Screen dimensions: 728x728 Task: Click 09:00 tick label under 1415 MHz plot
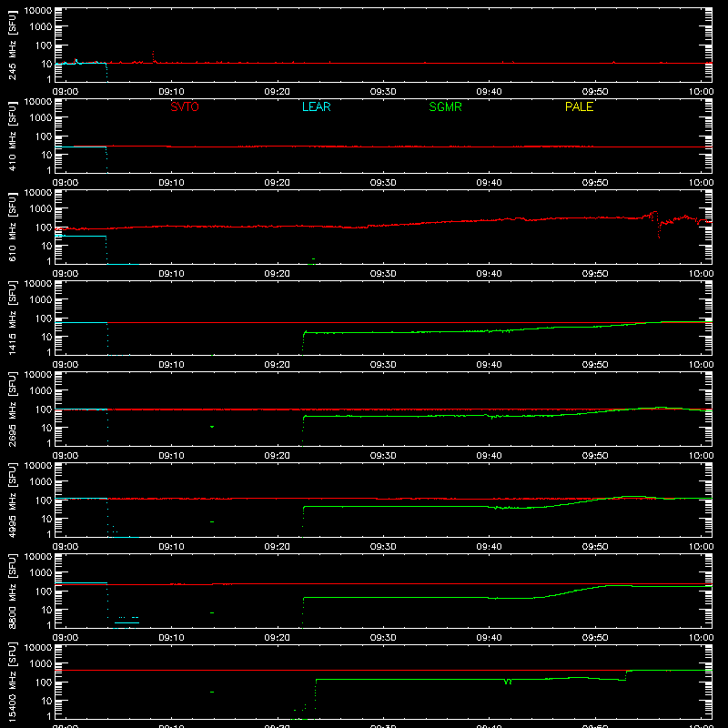[66, 365]
